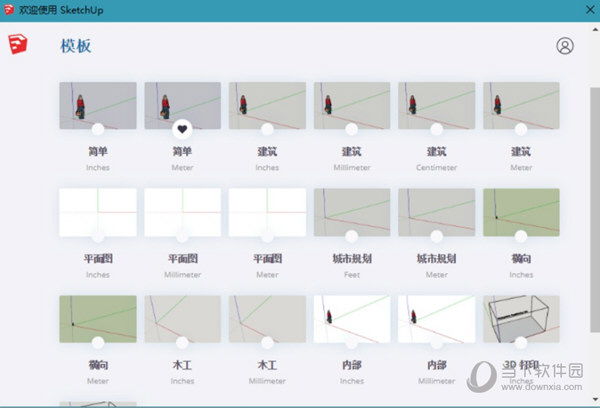This screenshot has width=600, height=408.
Task: Pick the 建筑 Meter template thumbnail
Action: tap(520, 104)
